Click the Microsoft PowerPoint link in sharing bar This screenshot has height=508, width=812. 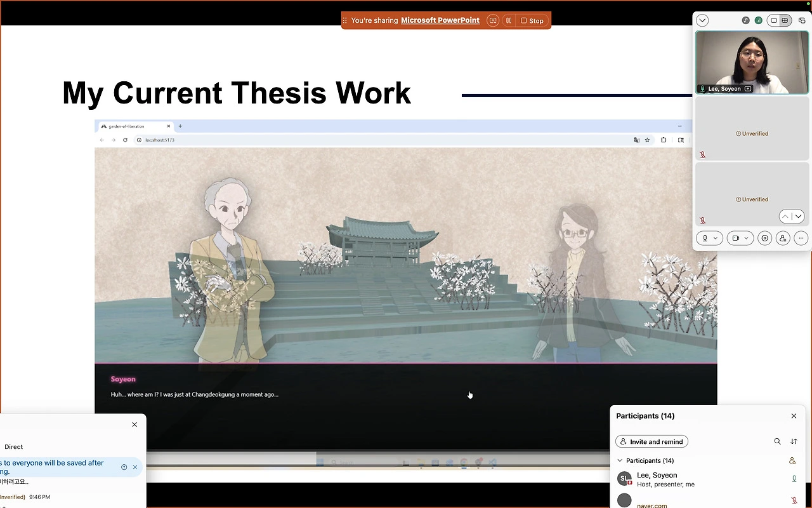point(440,20)
